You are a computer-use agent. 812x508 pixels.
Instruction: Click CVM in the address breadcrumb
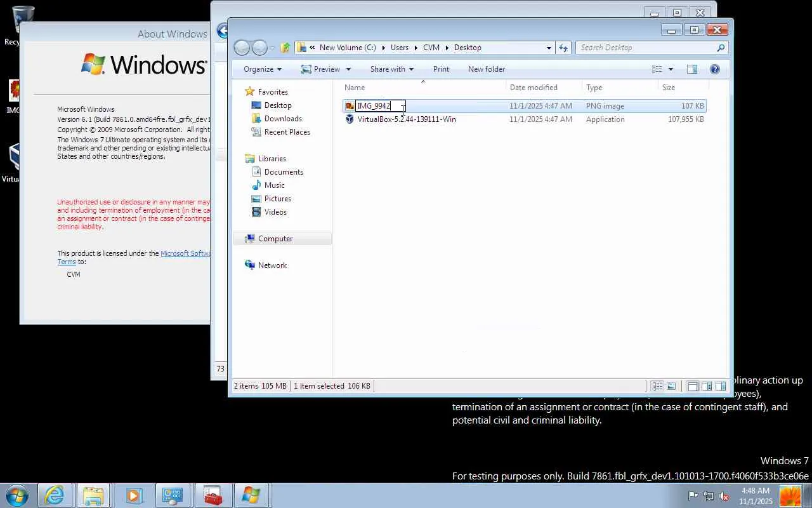click(431, 48)
